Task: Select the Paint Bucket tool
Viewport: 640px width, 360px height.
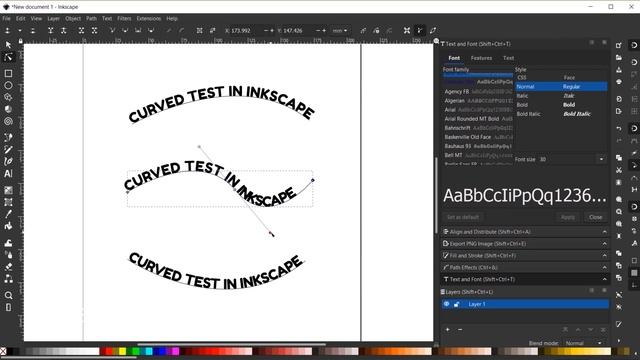Action: tap(8, 226)
